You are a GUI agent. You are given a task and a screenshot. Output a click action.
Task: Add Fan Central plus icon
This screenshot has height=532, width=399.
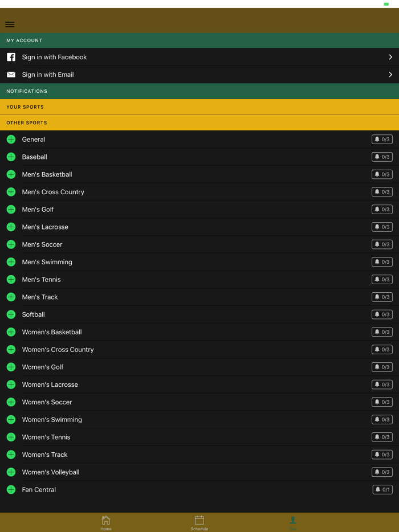pos(11,490)
